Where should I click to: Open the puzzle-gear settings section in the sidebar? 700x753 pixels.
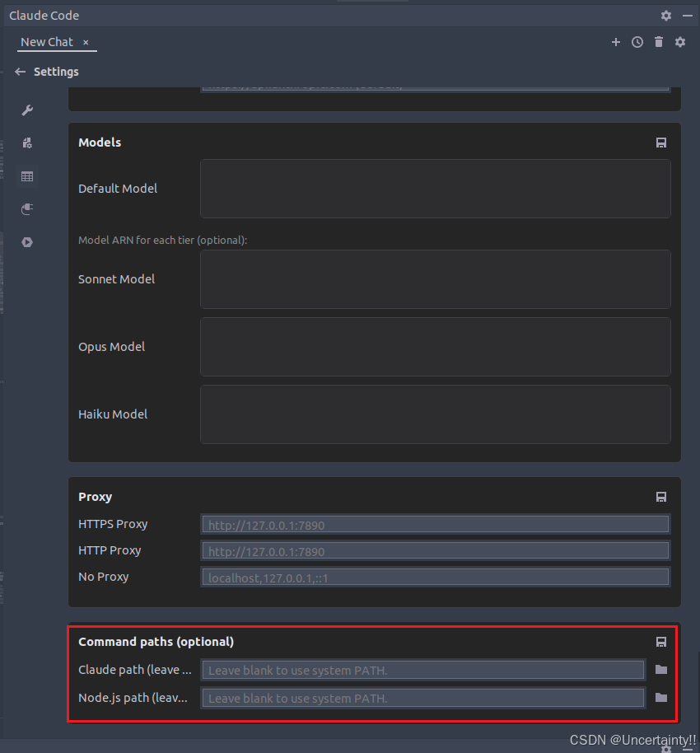(27, 143)
